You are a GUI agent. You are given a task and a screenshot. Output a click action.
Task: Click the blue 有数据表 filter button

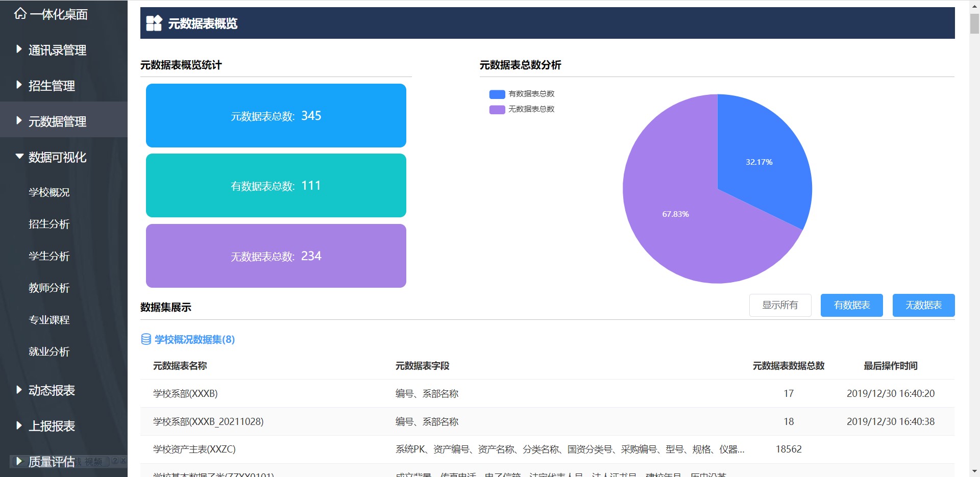coord(851,305)
